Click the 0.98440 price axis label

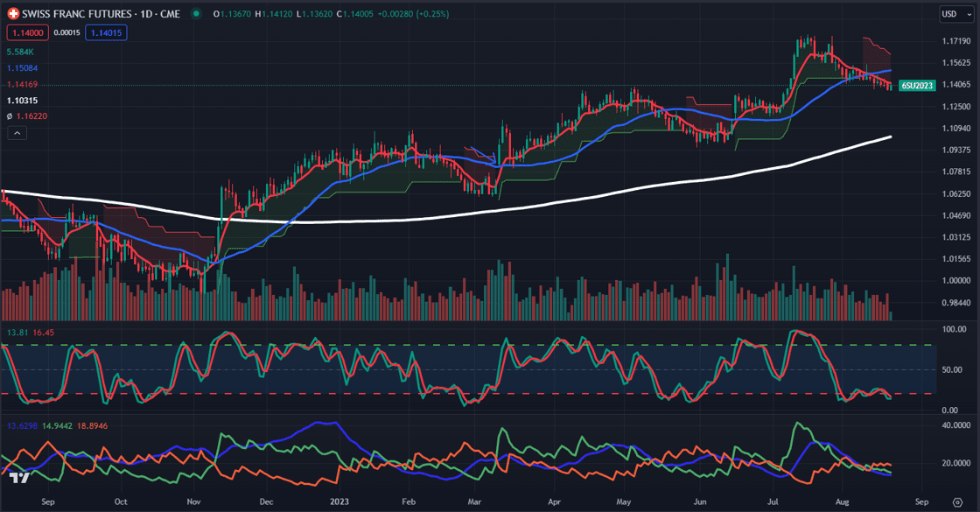point(956,303)
